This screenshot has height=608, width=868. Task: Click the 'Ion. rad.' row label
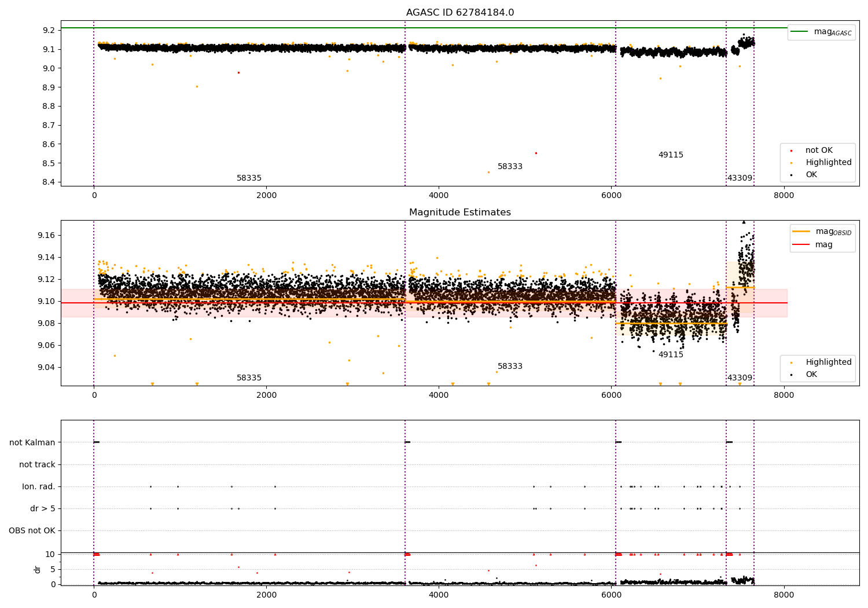coord(39,486)
